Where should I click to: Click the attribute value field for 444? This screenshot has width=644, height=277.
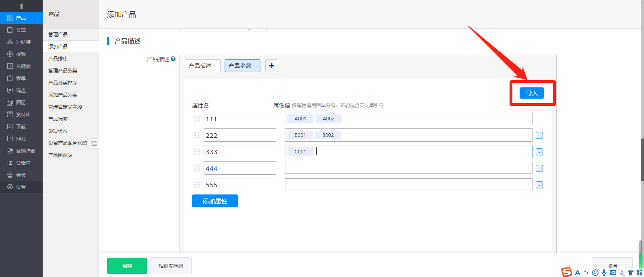pos(408,168)
